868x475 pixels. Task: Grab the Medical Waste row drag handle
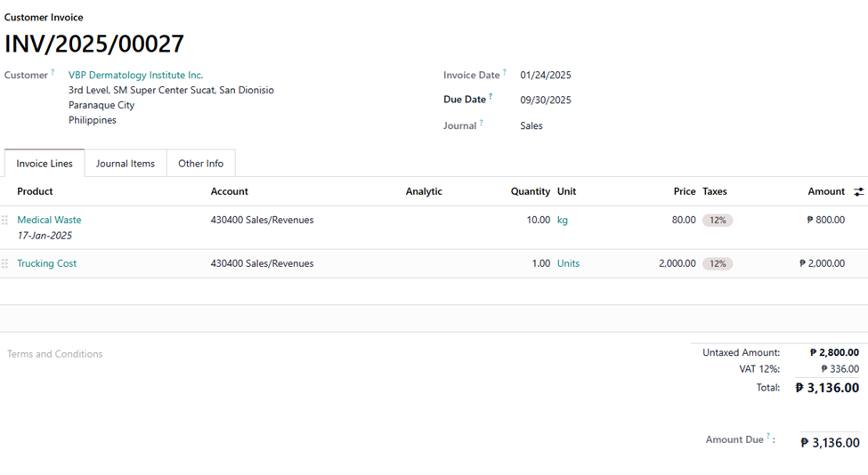click(5, 220)
